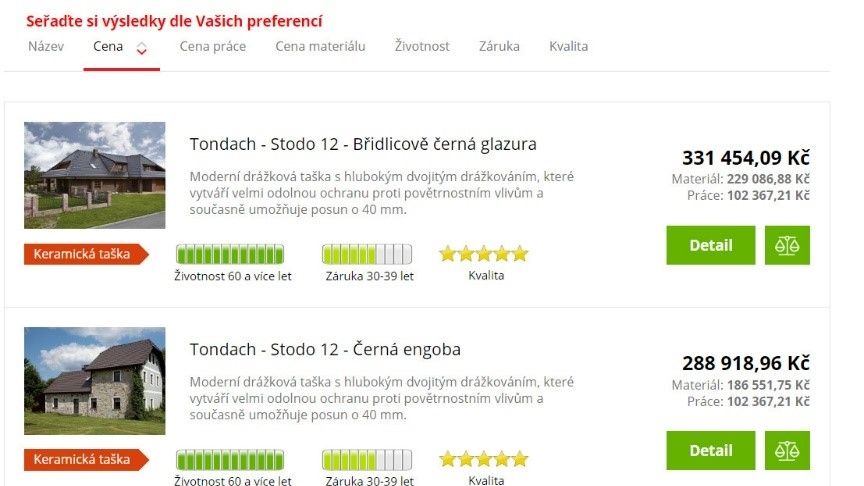Open Tondach Stodo 12 Černá engoba title
864x486 pixels.
coord(325,349)
